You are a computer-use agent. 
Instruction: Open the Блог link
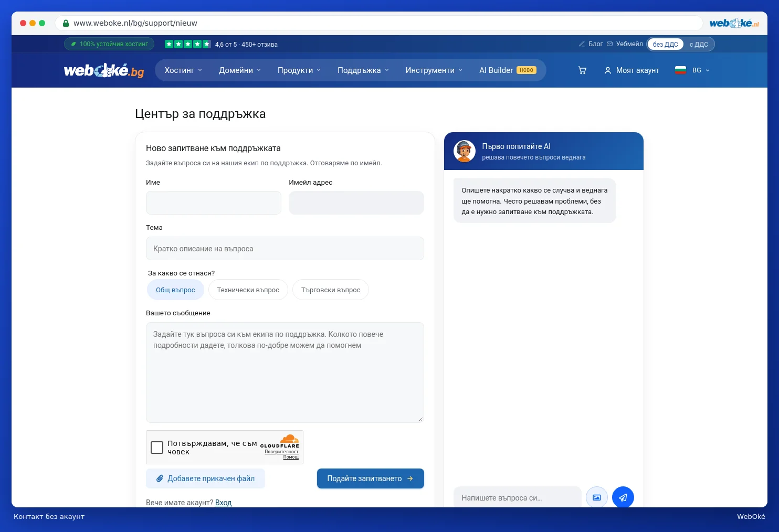[591, 44]
